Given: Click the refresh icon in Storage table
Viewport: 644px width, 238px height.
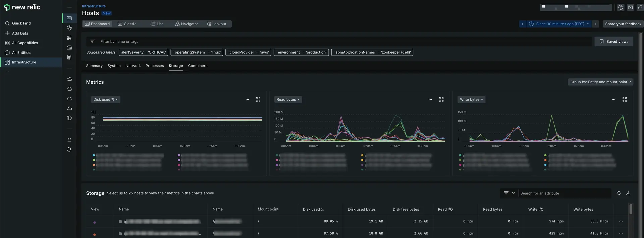Looking at the screenshot, I should point(618,193).
